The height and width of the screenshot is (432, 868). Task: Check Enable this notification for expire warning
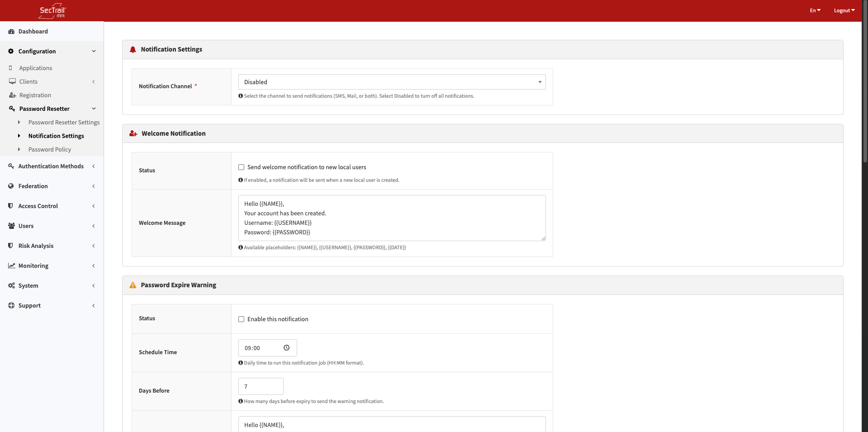coord(241,319)
